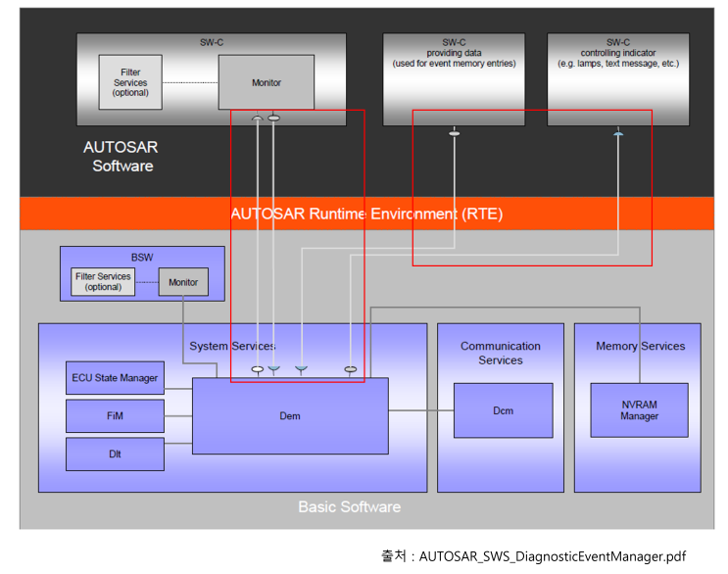Viewport: 728px width, 574px height.
Task: Select the Monitor box inside BSW
Action: point(183,282)
